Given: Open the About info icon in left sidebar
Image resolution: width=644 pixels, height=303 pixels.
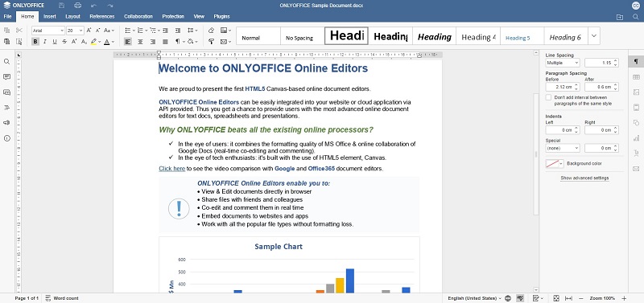Looking at the screenshot, I should pos(6,138).
